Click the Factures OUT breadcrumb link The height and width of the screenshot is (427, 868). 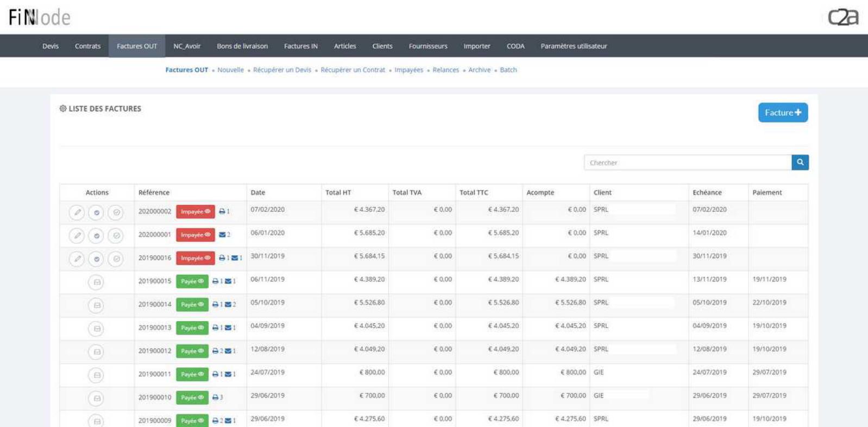click(186, 70)
